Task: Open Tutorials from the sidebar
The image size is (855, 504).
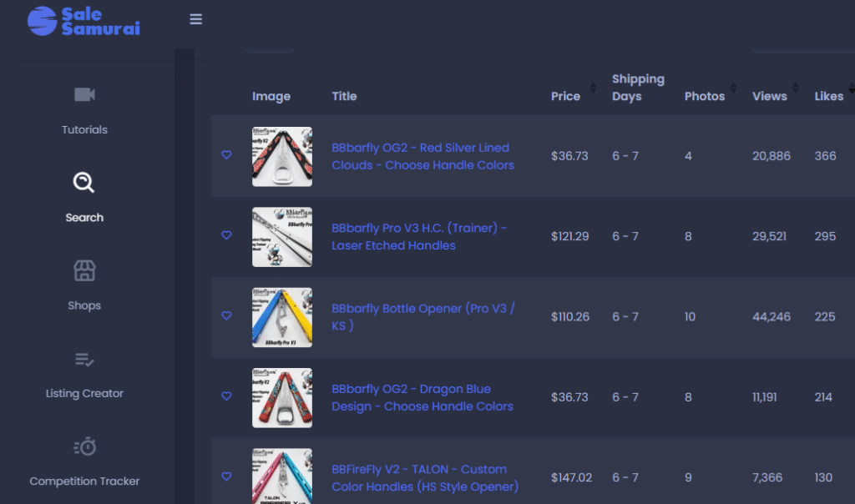Action: click(x=84, y=129)
